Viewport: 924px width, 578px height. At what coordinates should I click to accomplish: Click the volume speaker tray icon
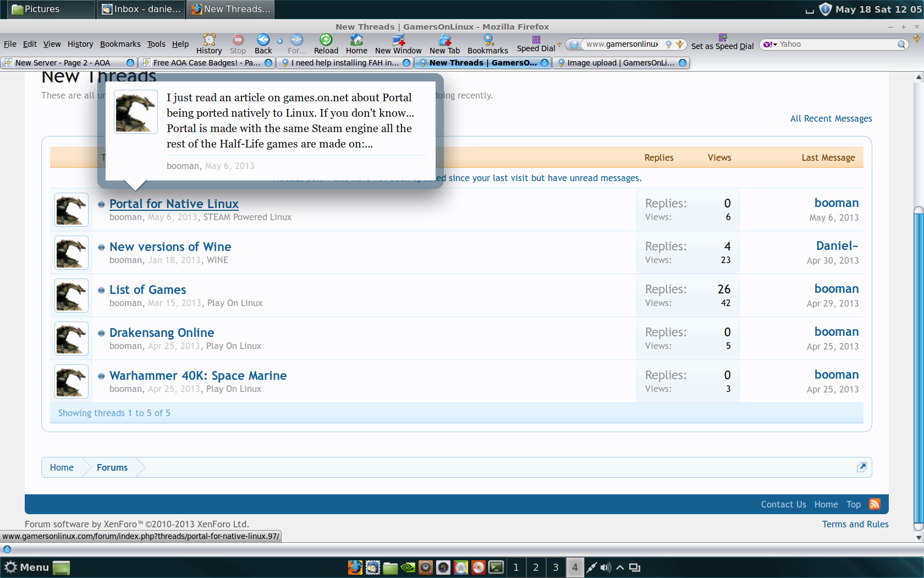tap(606, 568)
